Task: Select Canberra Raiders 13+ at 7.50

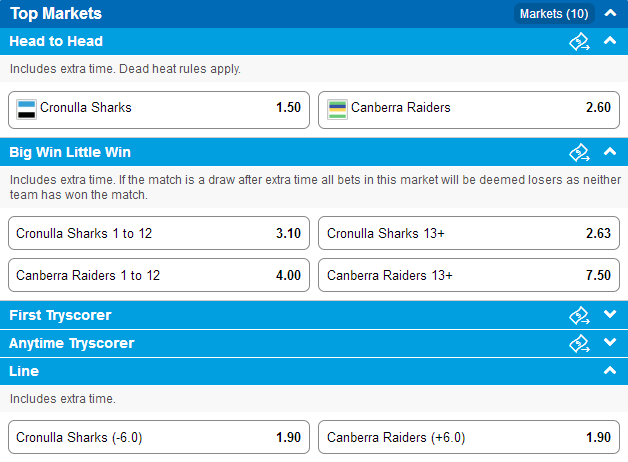Action: coord(469,275)
